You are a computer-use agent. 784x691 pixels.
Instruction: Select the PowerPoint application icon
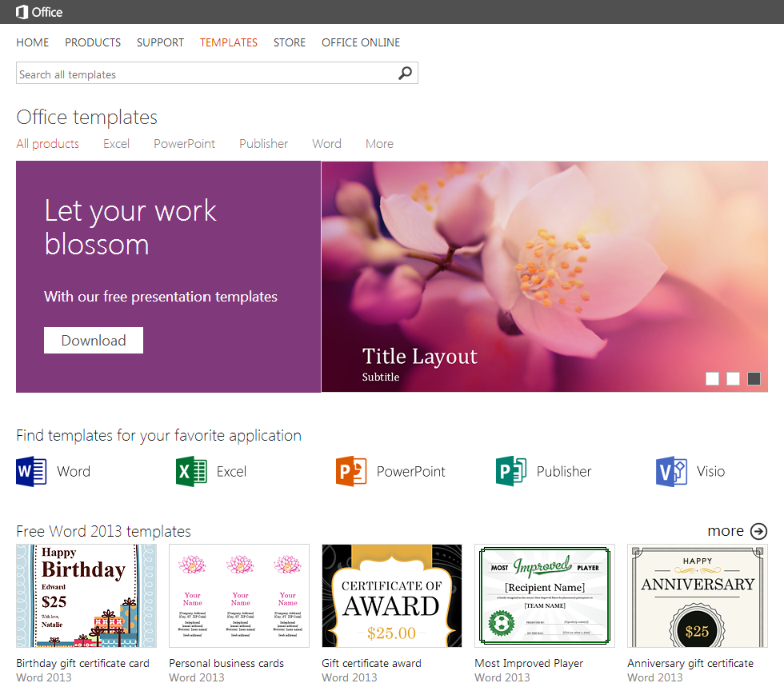click(x=351, y=471)
